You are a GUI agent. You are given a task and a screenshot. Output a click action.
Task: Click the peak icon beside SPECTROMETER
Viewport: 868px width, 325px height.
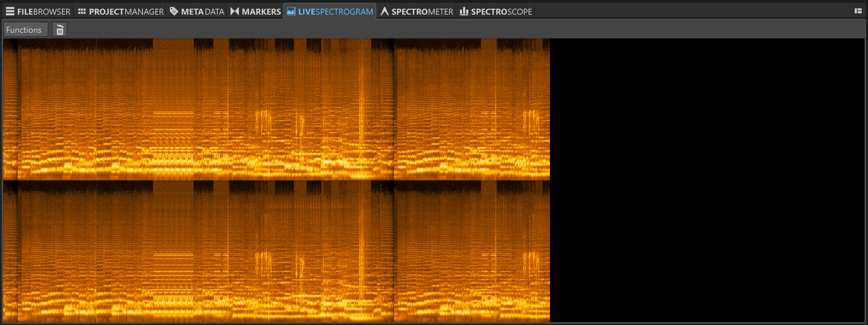point(385,11)
